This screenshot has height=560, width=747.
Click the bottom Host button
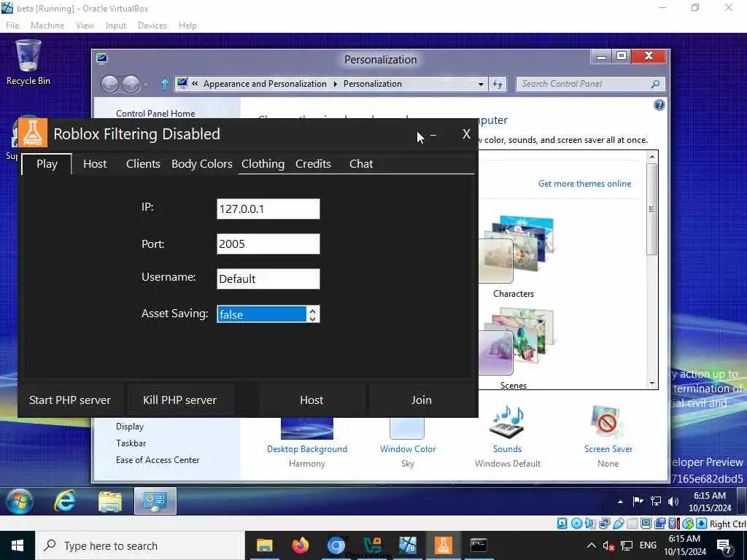click(x=311, y=400)
